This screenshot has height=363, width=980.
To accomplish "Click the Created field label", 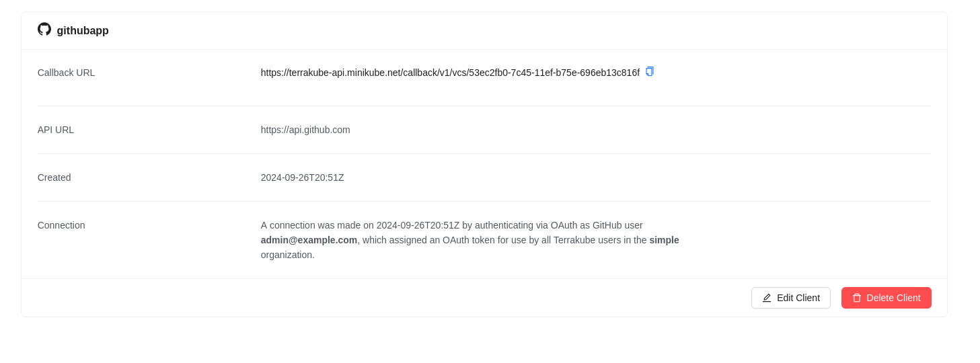I will click(54, 177).
